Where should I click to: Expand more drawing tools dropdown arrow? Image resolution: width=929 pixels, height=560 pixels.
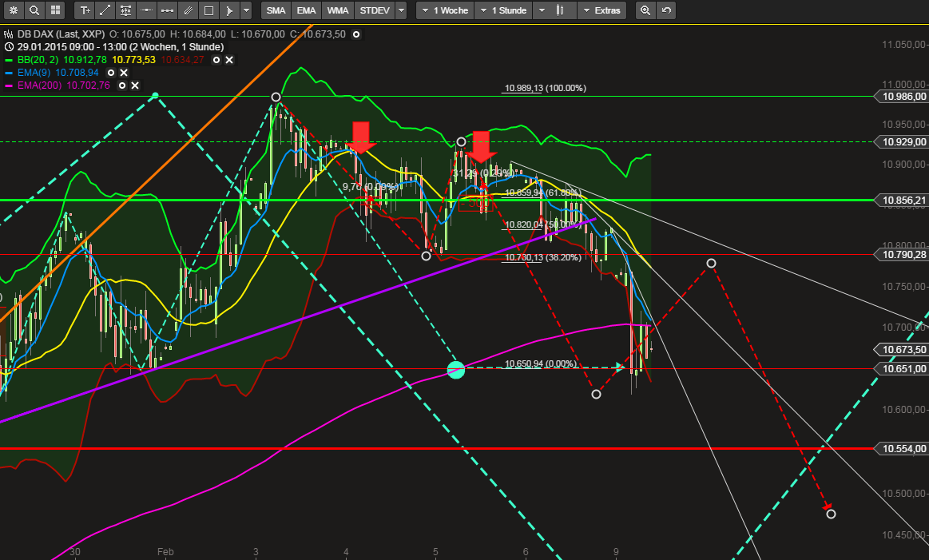(x=246, y=10)
